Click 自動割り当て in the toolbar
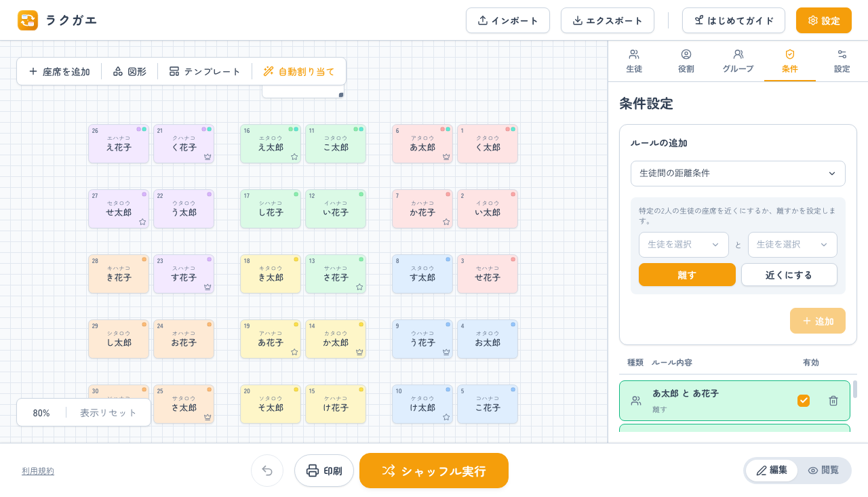The height and width of the screenshot is (497, 868). pyautogui.click(x=299, y=71)
